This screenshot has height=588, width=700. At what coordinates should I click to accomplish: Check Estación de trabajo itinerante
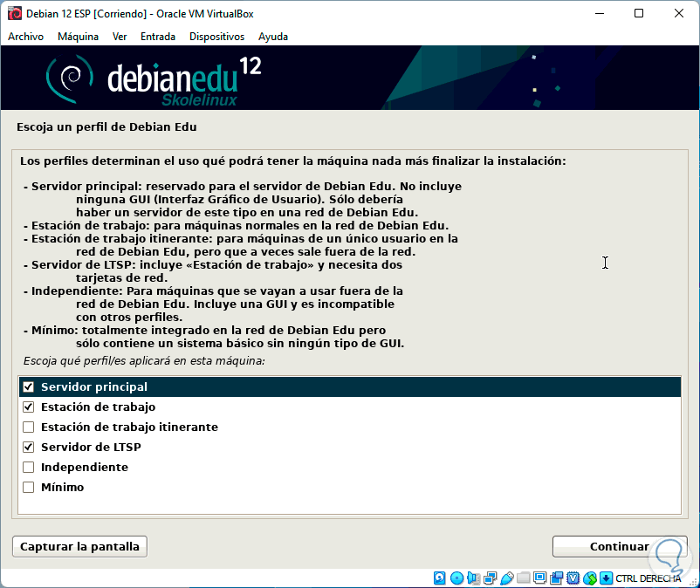pos(29,427)
